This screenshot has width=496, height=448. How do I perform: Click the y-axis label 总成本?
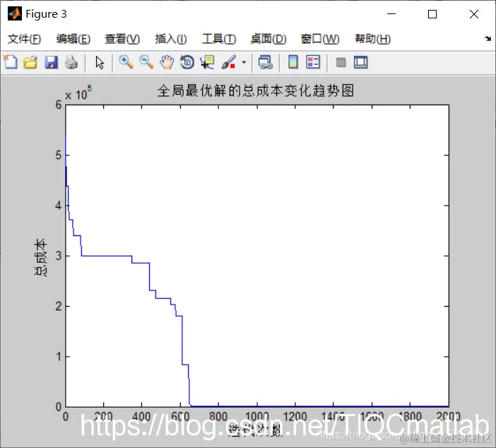click(x=41, y=257)
